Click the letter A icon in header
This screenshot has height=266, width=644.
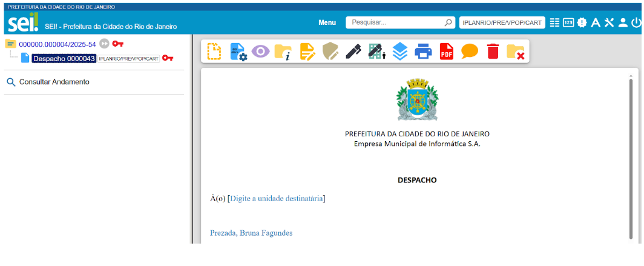pyautogui.click(x=595, y=22)
